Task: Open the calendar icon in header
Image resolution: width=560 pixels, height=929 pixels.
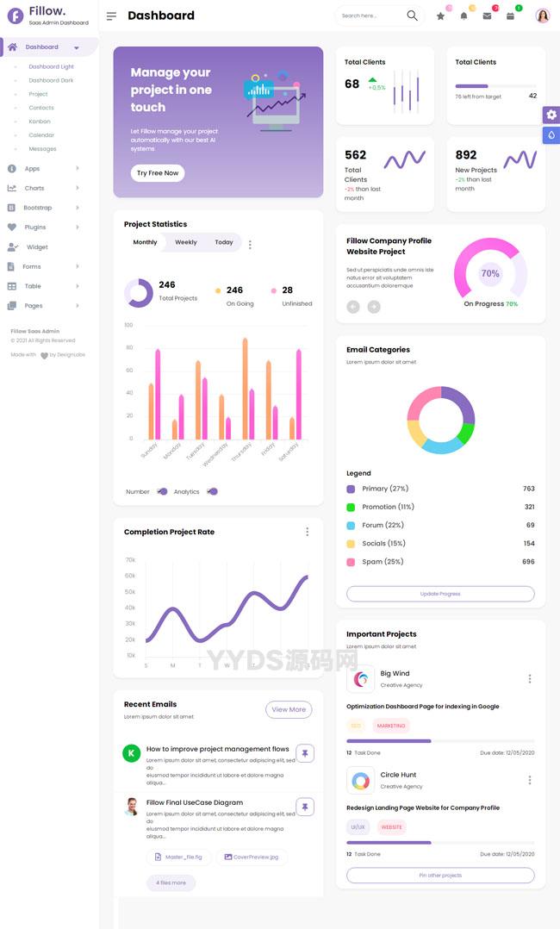Action: point(510,16)
